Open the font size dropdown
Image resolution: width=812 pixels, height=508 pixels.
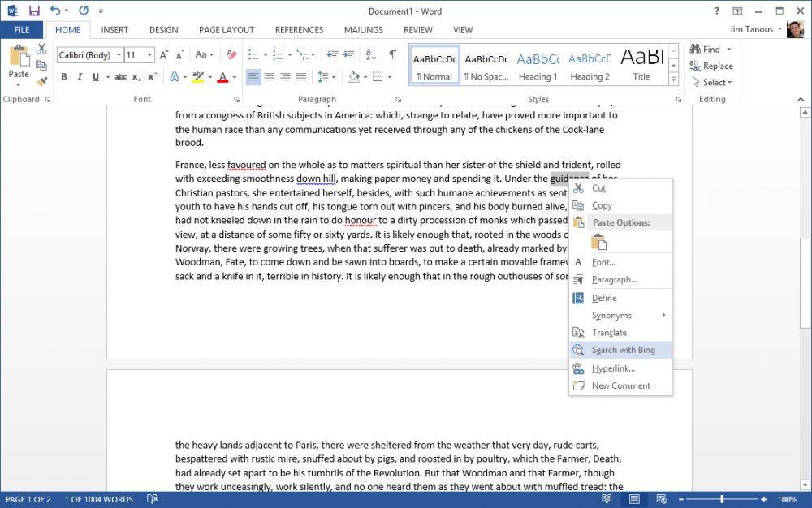149,55
